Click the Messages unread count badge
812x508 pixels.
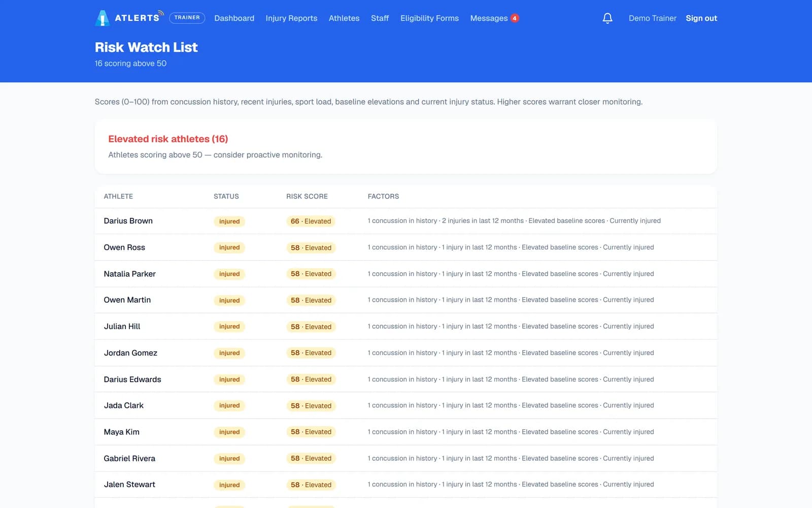pos(515,18)
